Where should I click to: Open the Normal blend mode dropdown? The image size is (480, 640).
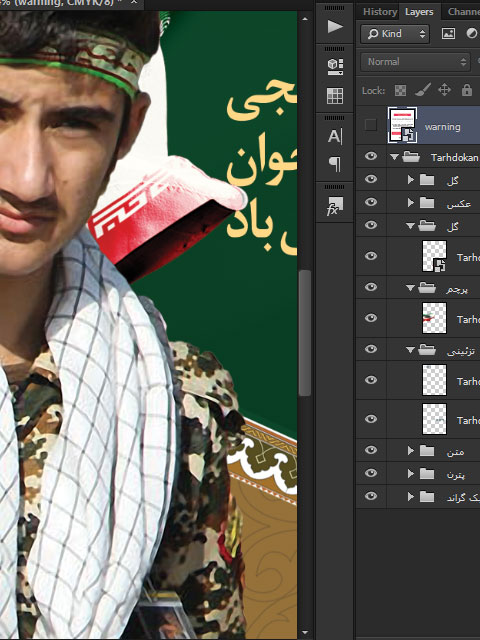click(x=416, y=62)
